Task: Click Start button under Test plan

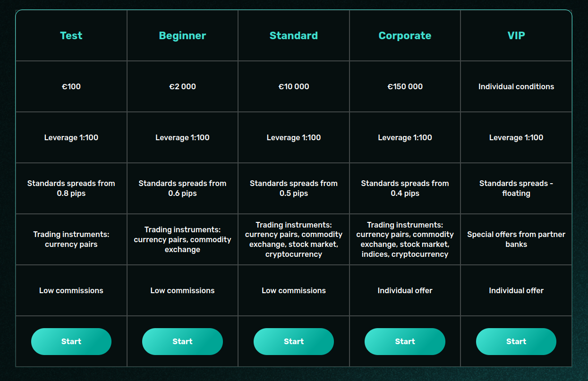Action: click(71, 341)
